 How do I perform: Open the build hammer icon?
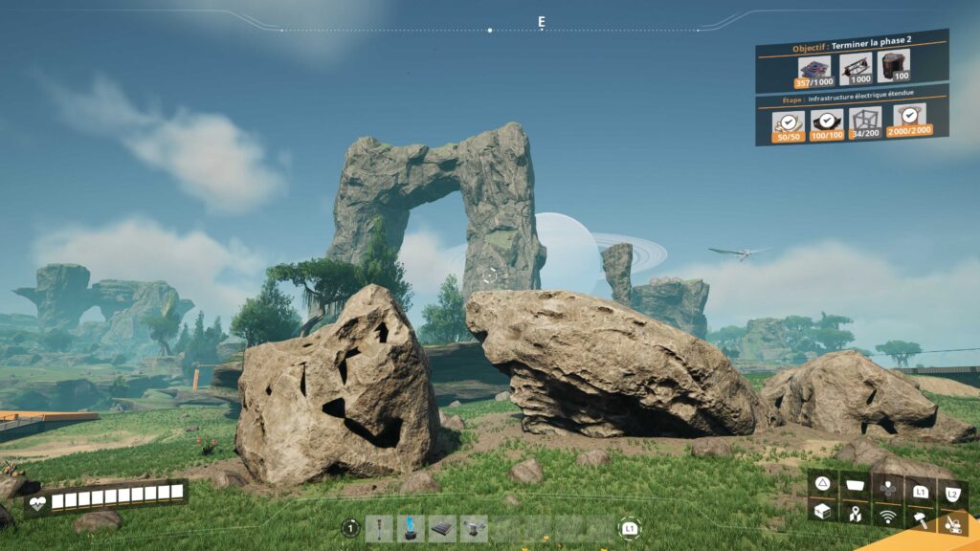[920, 519]
